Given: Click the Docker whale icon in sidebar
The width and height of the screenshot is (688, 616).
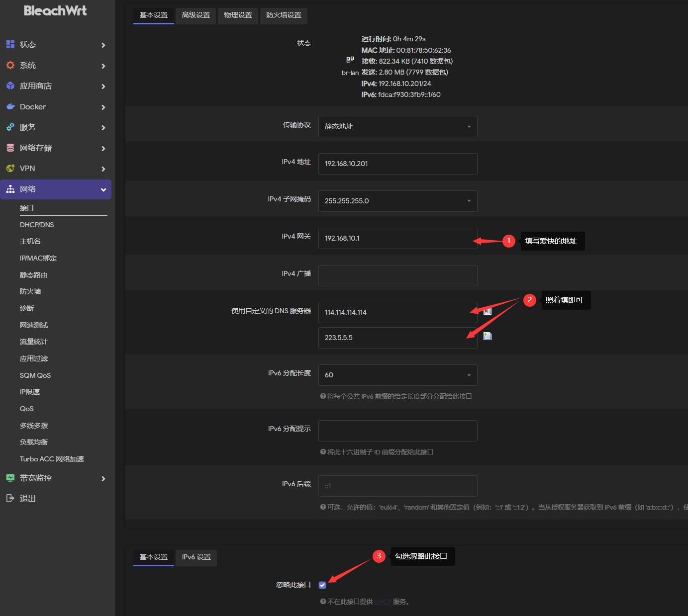Looking at the screenshot, I should [10, 106].
